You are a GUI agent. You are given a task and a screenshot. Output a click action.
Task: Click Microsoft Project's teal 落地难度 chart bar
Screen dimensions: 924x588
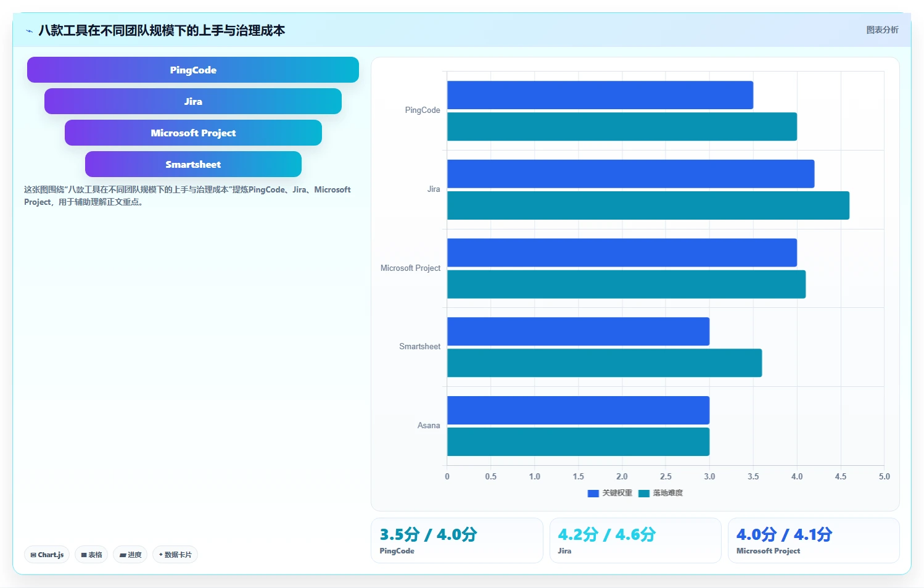pos(626,284)
